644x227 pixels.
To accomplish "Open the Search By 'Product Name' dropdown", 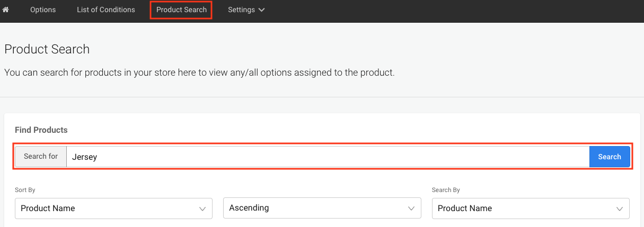I will 530,208.
